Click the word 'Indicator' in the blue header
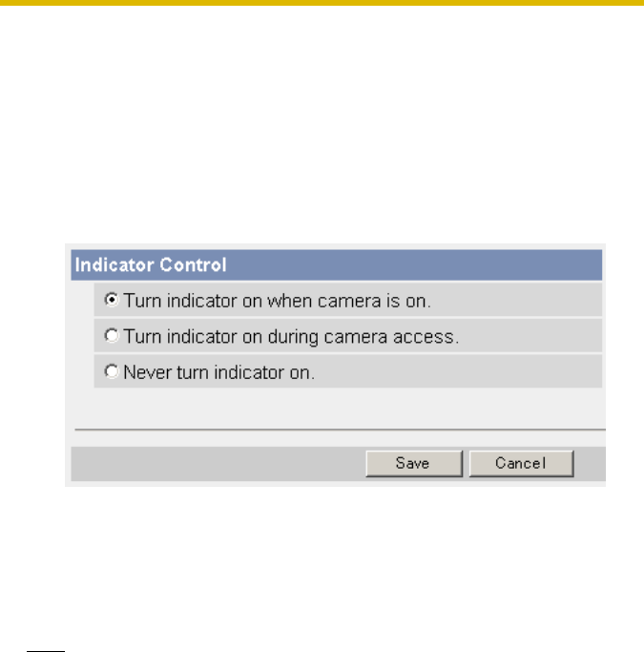 click(114, 264)
